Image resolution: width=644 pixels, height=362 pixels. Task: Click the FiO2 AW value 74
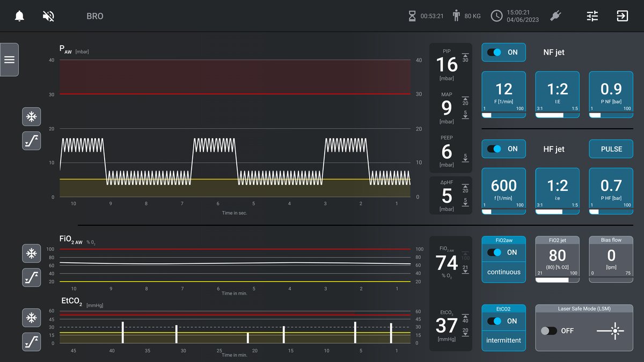click(447, 263)
